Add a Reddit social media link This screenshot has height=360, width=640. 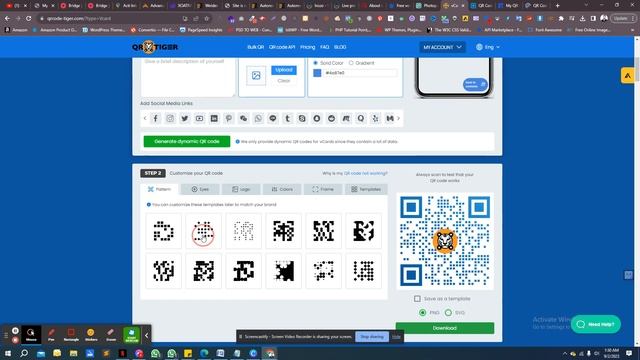331,118
